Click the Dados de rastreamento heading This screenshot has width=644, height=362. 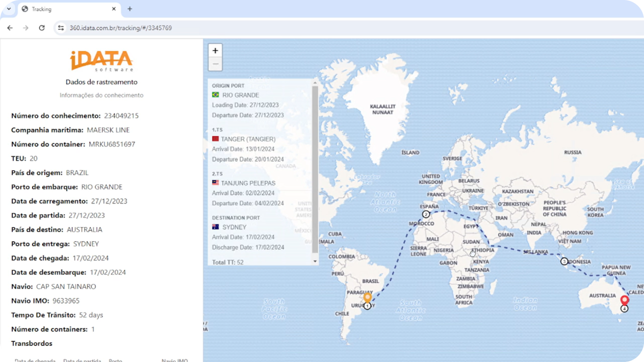[x=101, y=82]
